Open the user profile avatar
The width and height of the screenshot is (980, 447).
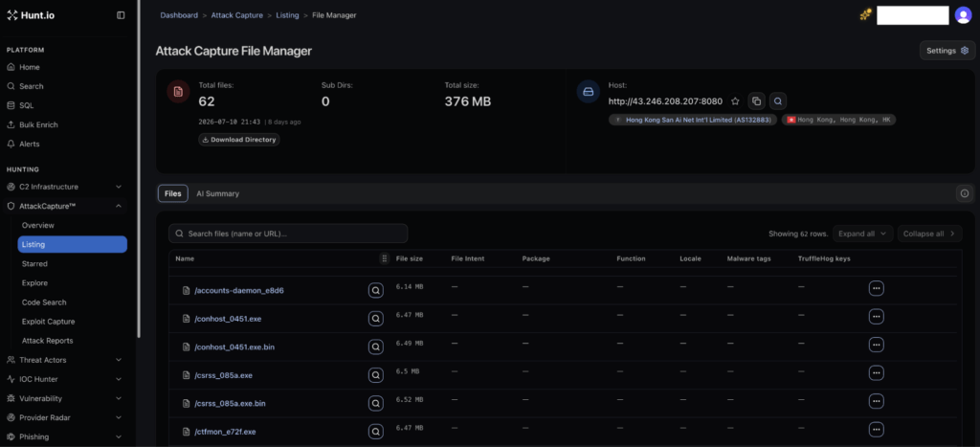(x=963, y=15)
